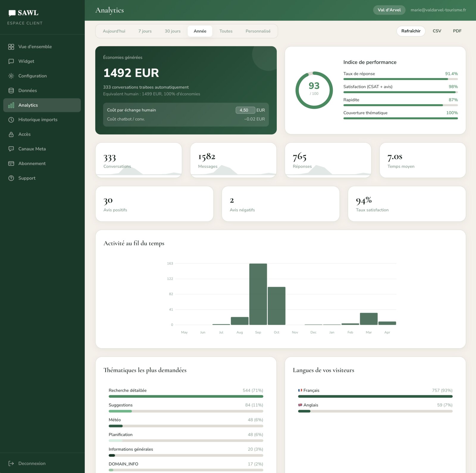Select the Année period tab
The height and width of the screenshot is (473, 476).
200,31
